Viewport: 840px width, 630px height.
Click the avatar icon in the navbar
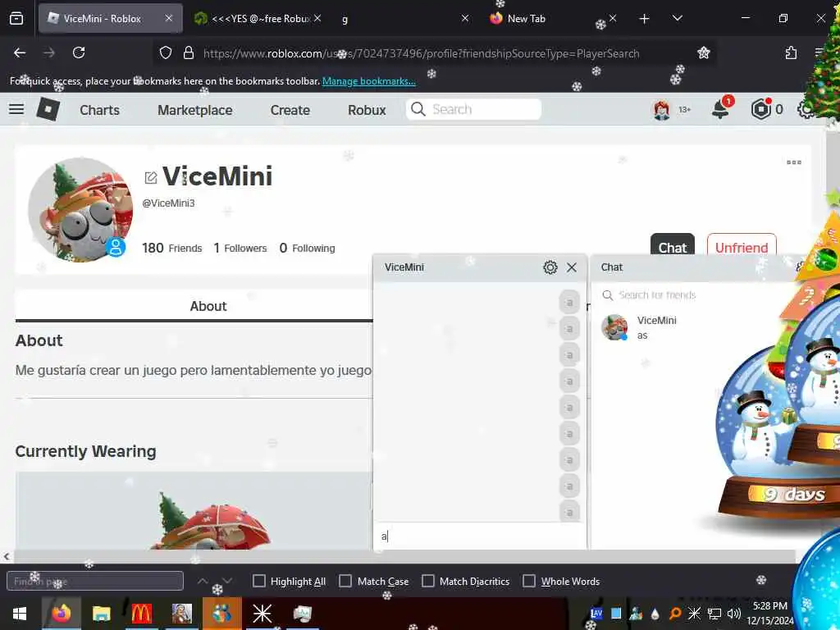[662, 110]
